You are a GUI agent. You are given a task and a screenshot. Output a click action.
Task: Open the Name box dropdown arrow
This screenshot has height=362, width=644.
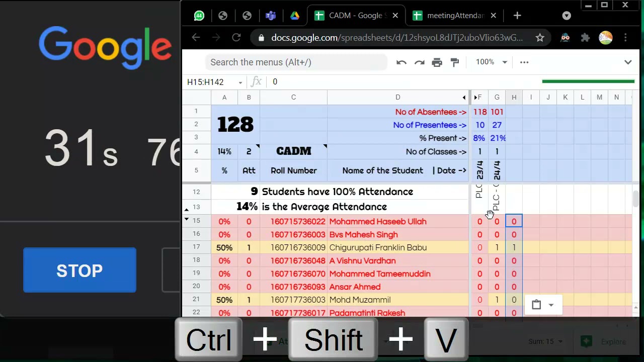click(240, 82)
